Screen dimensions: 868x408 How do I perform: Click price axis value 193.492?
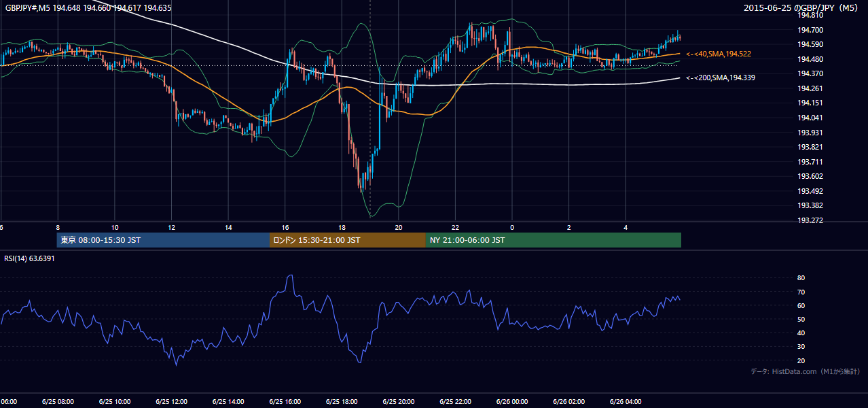810,191
